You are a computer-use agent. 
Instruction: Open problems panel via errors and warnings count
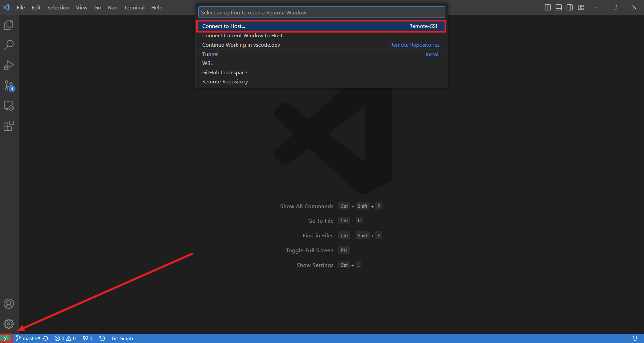click(x=65, y=338)
